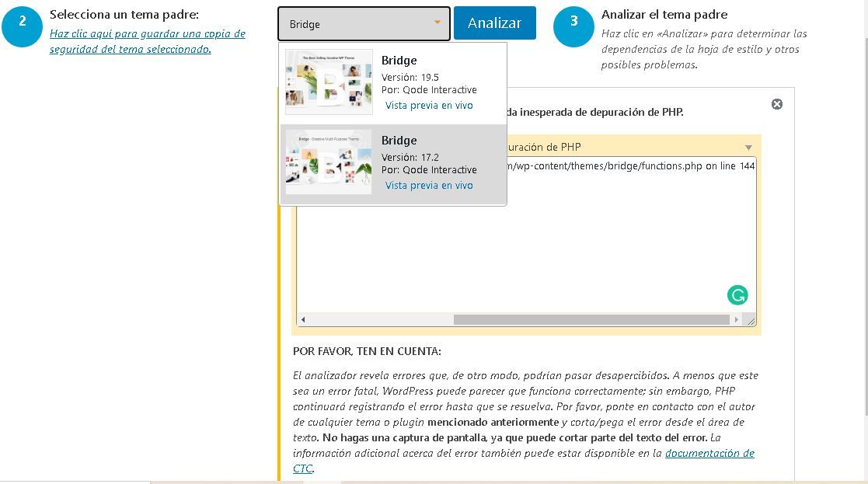Click the "Selecciona un tema padre:" heading

click(x=124, y=15)
